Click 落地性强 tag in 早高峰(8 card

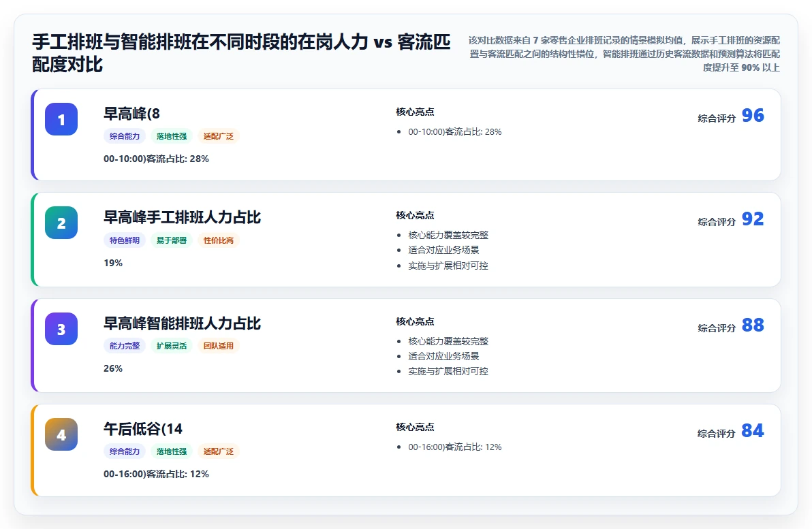point(172,136)
